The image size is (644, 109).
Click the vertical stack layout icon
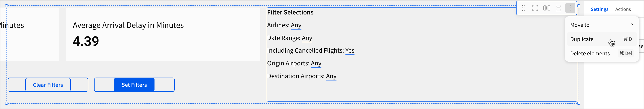(558, 8)
